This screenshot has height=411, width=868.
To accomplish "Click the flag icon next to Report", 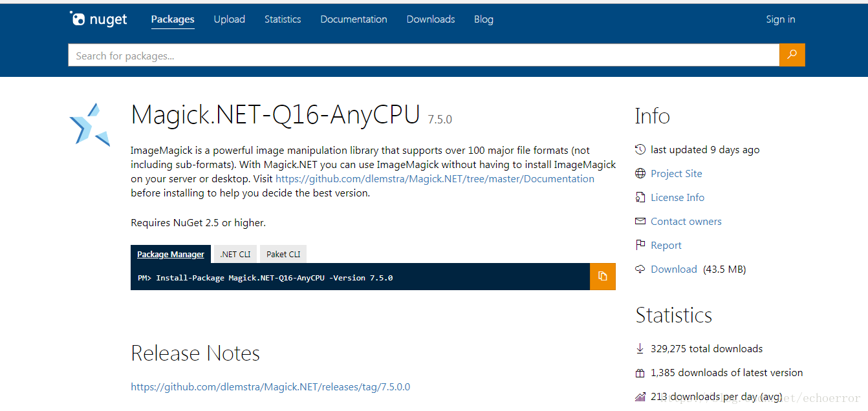I will (x=640, y=245).
